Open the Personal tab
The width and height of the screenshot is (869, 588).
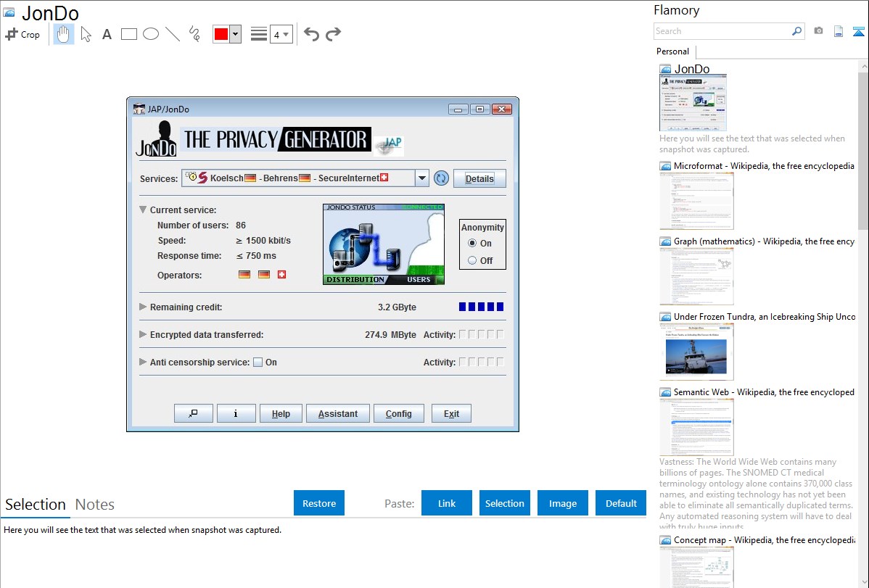click(x=673, y=51)
